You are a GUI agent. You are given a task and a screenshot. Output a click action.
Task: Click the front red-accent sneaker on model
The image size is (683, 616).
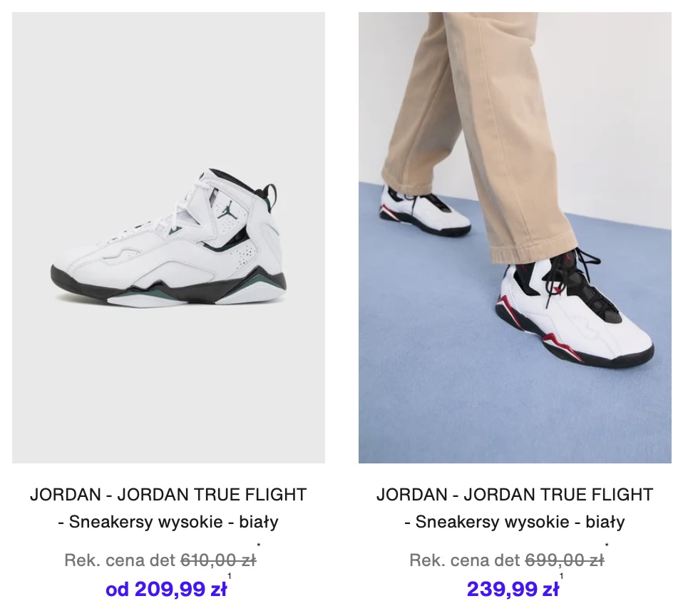tap(575, 310)
